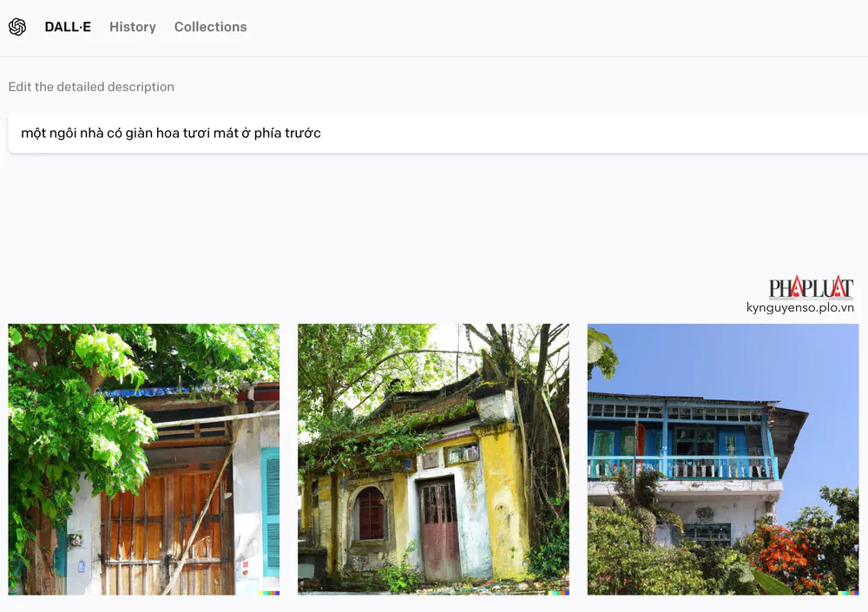This screenshot has width=868, height=612.
Task: Click the arched red window in second image
Action: [x=371, y=513]
